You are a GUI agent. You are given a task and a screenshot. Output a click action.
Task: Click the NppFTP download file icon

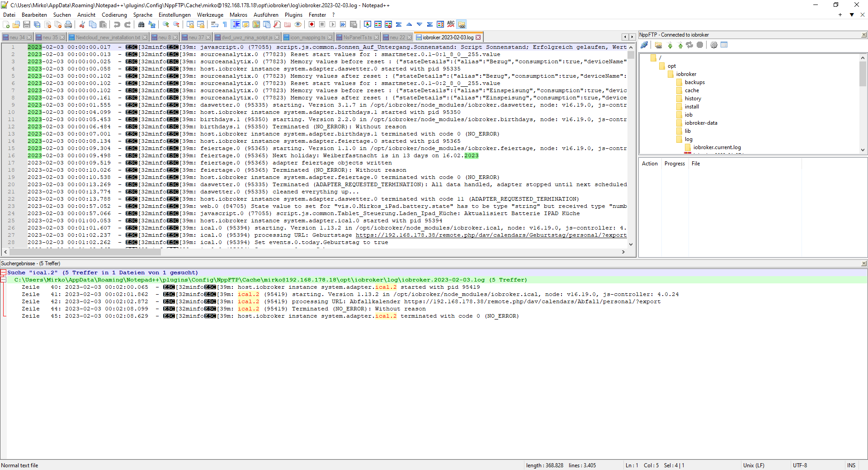click(670, 45)
